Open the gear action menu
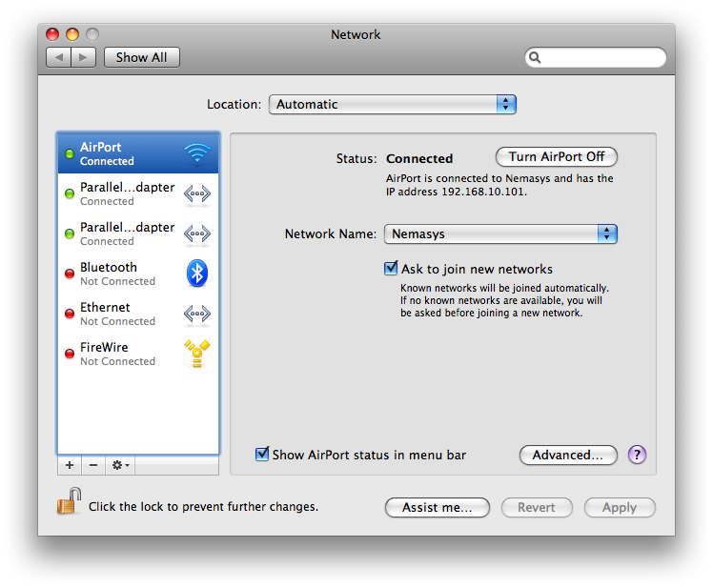The height and width of the screenshot is (588, 713). 120,465
